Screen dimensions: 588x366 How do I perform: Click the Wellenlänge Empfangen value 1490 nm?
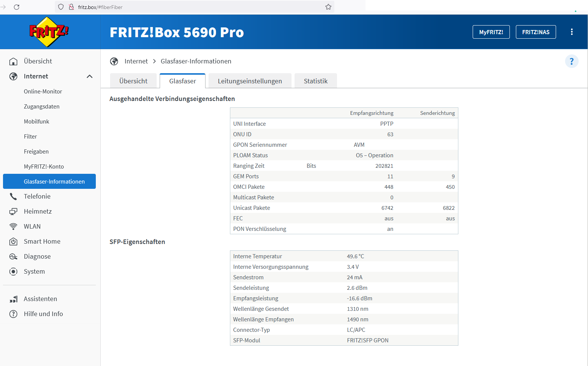[358, 319]
